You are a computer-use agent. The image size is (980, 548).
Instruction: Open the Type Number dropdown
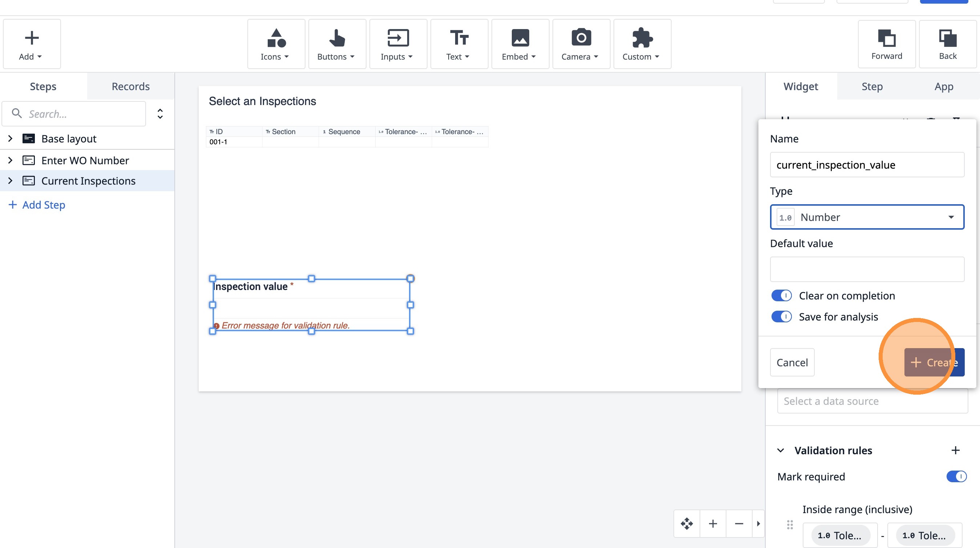867,217
